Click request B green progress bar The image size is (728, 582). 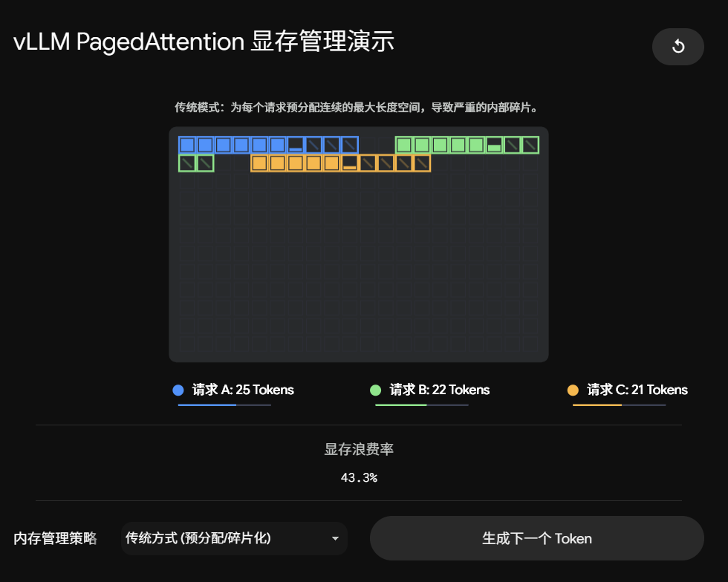422,405
